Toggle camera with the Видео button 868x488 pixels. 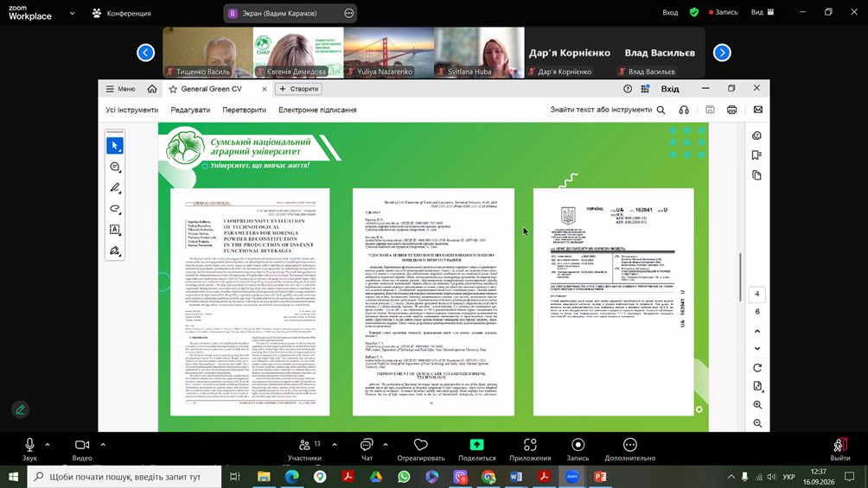click(x=82, y=449)
